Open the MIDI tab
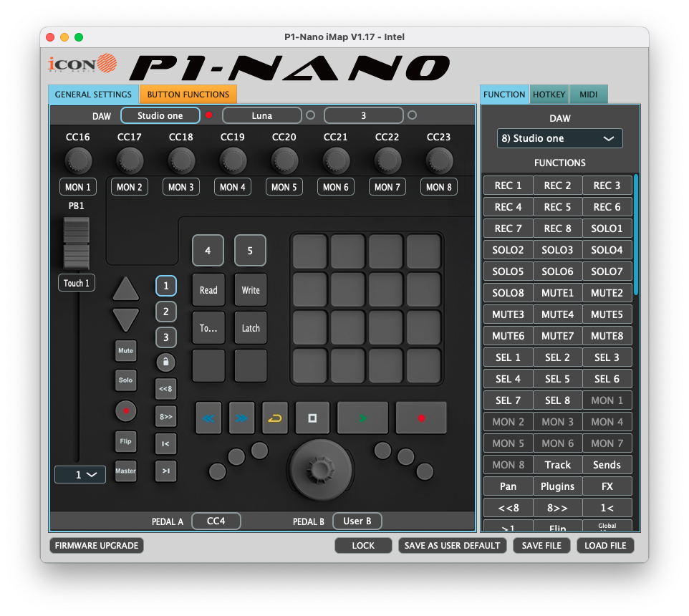689x616 pixels. tap(589, 95)
